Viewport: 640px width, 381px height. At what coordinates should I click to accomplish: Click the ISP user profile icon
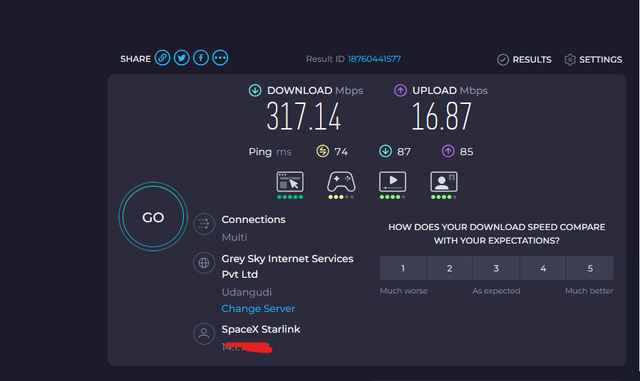pyautogui.click(x=204, y=334)
